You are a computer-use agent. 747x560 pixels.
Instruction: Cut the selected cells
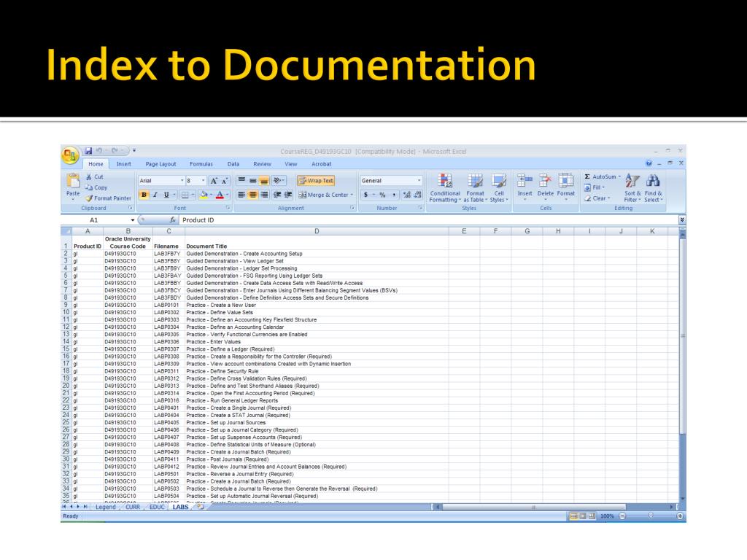95,176
